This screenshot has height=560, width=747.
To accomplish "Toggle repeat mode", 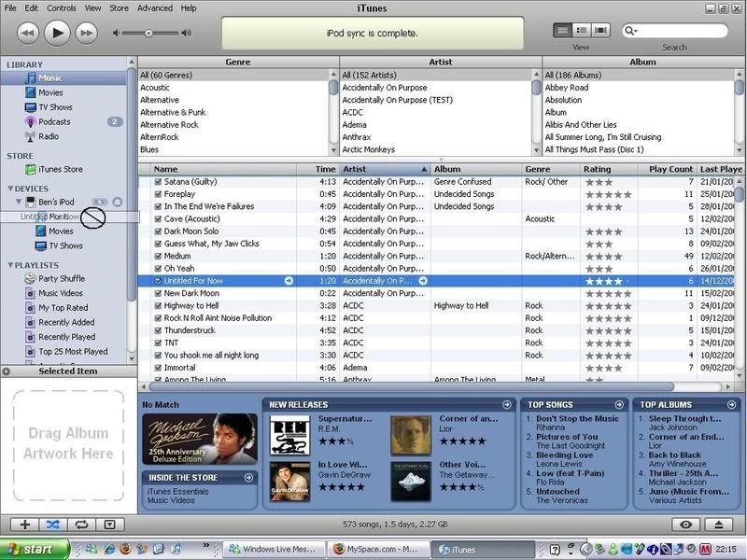I will coord(81,525).
